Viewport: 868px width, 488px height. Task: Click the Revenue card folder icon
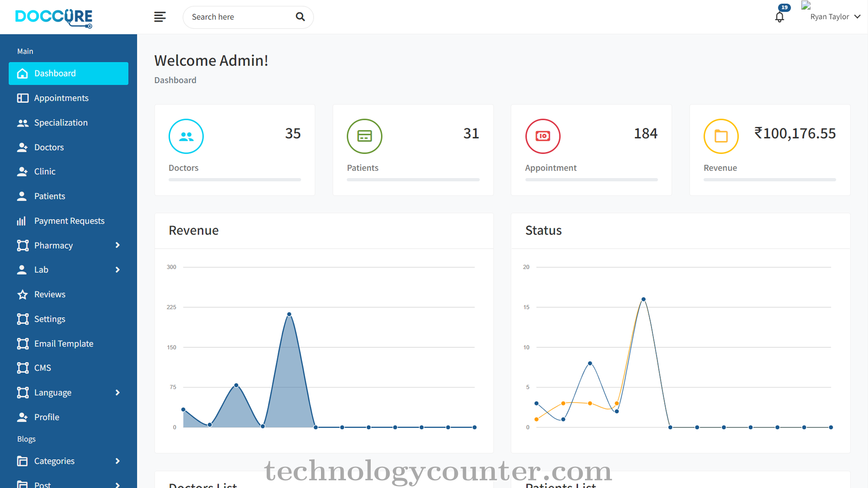pyautogui.click(x=721, y=136)
